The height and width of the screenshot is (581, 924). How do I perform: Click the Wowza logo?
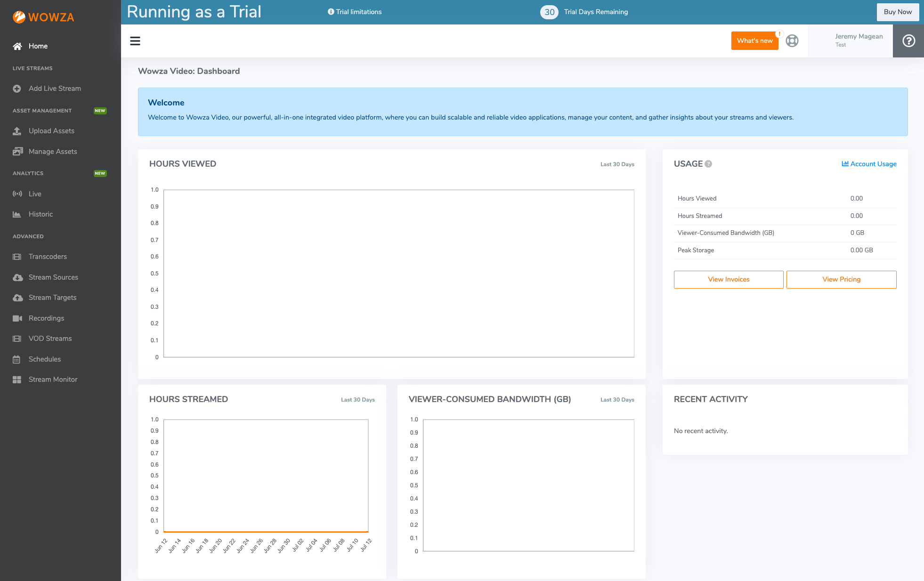(x=43, y=17)
